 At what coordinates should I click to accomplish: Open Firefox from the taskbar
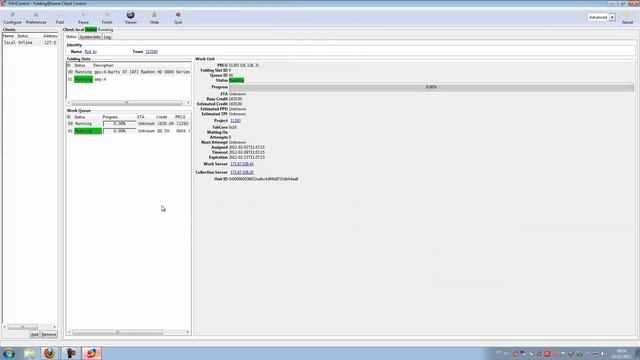pyautogui.click(x=49, y=353)
